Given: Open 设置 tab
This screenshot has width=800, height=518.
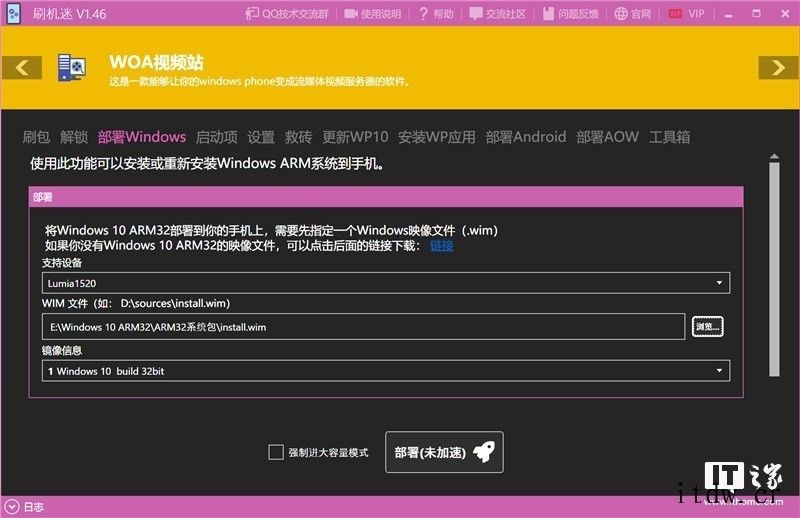Looking at the screenshot, I should (x=261, y=137).
